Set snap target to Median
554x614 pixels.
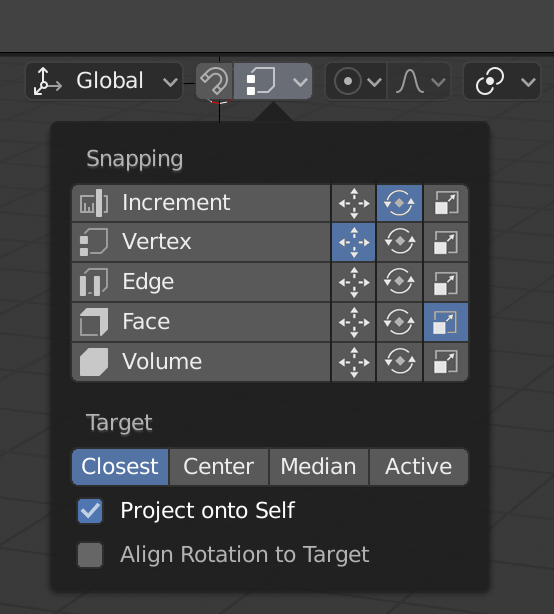[319, 467]
